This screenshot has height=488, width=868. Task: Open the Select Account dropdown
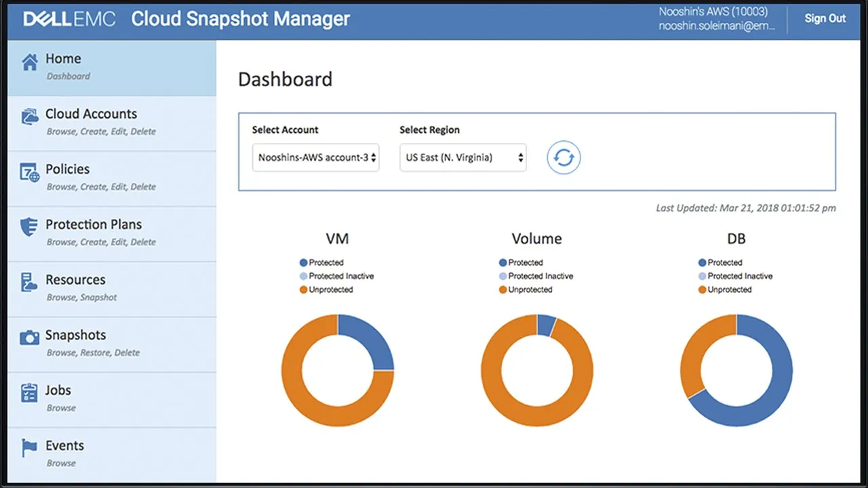point(315,158)
